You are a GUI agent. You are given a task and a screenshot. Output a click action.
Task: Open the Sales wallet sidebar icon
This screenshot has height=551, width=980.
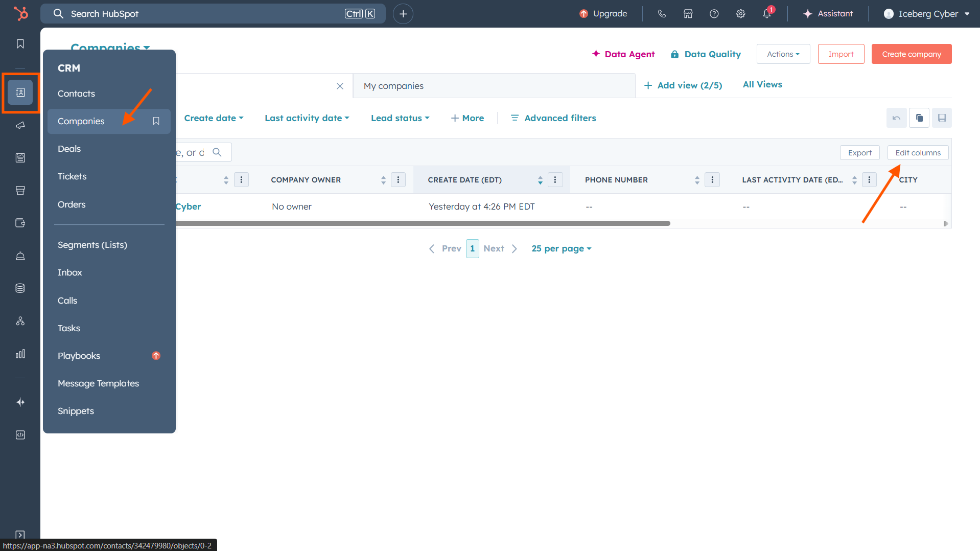[x=20, y=223]
